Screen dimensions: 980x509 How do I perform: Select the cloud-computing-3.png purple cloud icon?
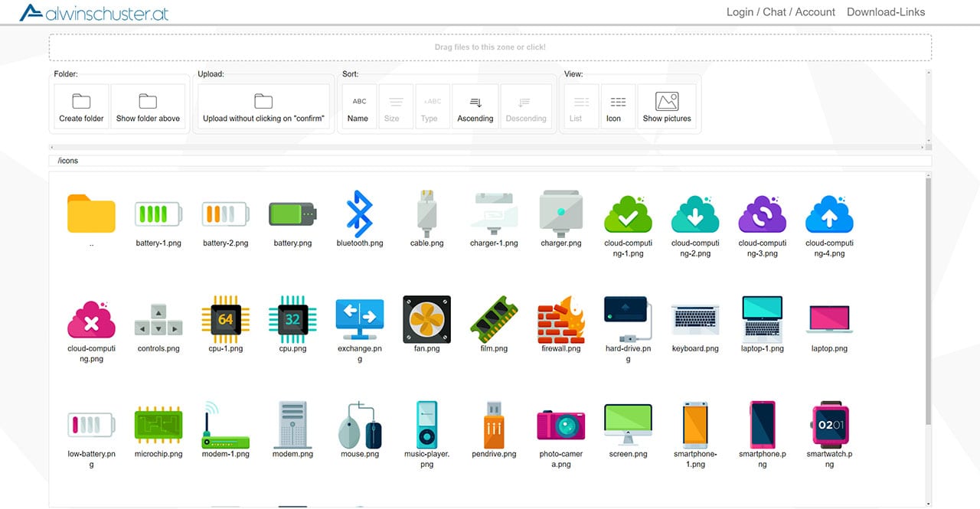tap(763, 214)
